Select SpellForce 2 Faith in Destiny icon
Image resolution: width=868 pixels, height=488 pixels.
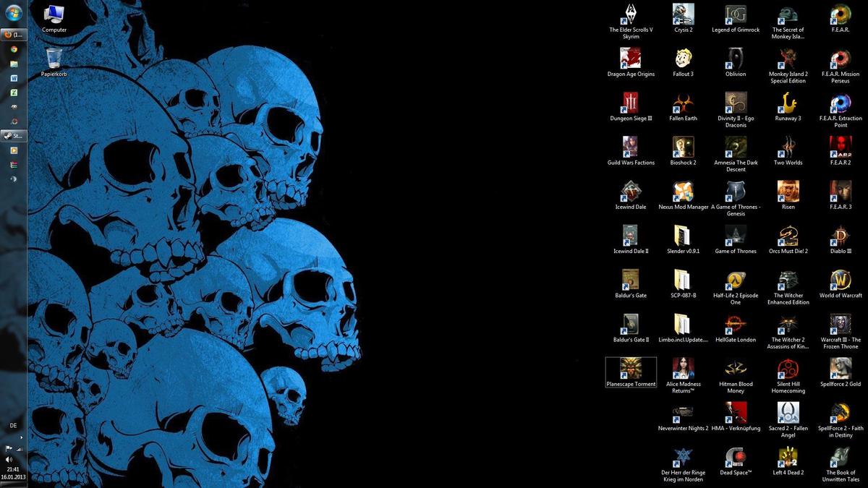tap(841, 419)
